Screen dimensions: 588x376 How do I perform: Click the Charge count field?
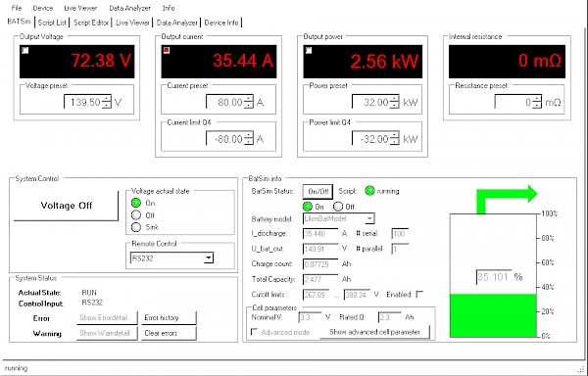coord(319,264)
